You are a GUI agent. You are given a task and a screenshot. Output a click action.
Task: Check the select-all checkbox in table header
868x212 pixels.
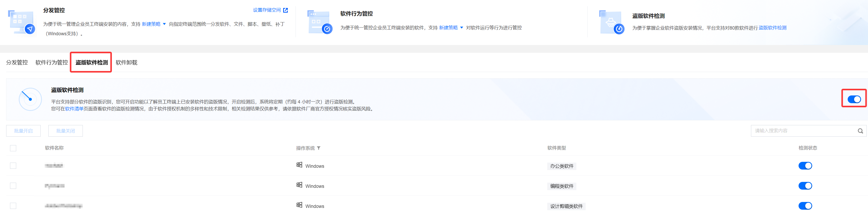13,148
